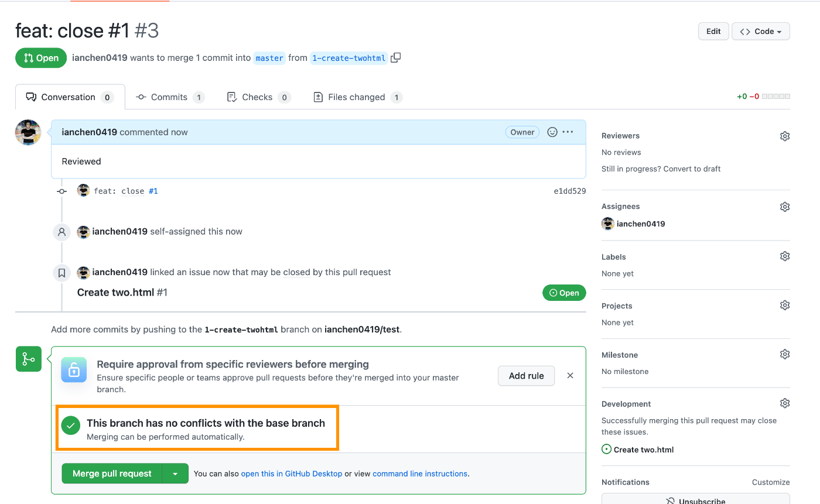Click the Unsubscribe notifications button
The width and height of the screenshot is (820, 504).
(695, 500)
